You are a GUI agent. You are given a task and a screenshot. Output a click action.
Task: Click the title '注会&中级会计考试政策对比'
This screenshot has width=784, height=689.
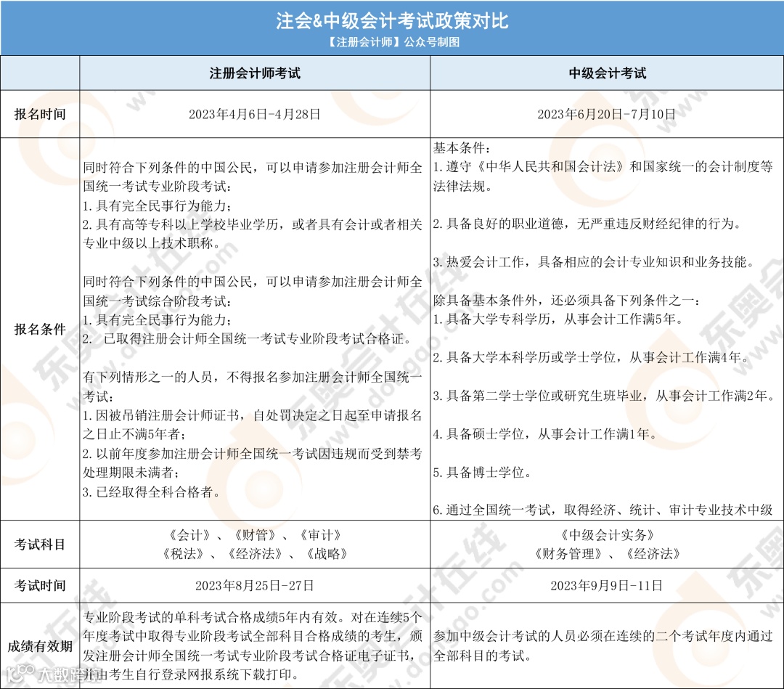tap(392, 20)
